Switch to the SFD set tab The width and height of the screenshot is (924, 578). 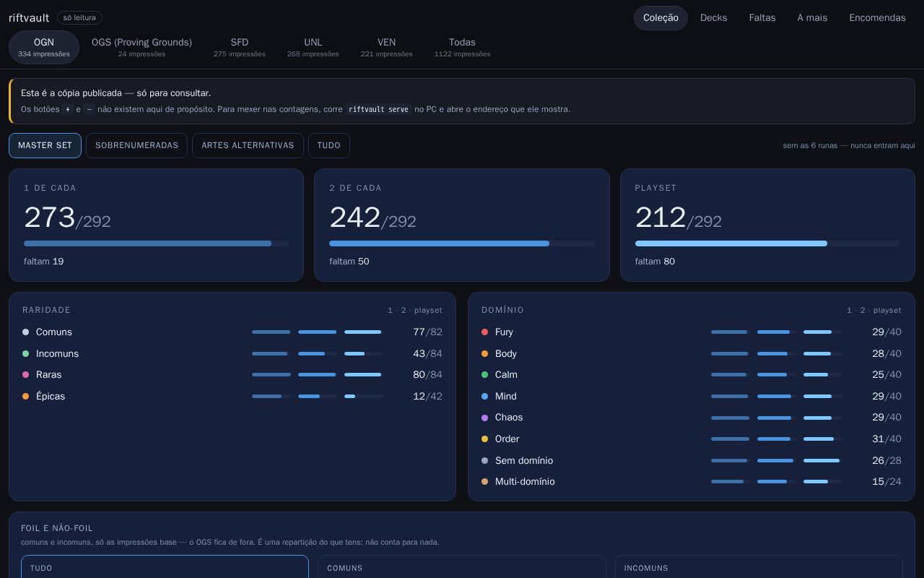[x=240, y=48]
